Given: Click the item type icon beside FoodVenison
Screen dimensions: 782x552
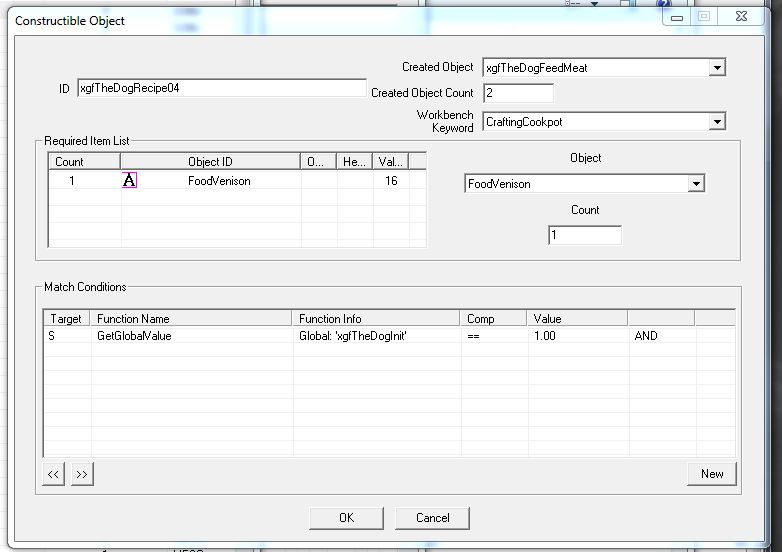Looking at the screenshot, I should pyautogui.click(x=129, y=181).
